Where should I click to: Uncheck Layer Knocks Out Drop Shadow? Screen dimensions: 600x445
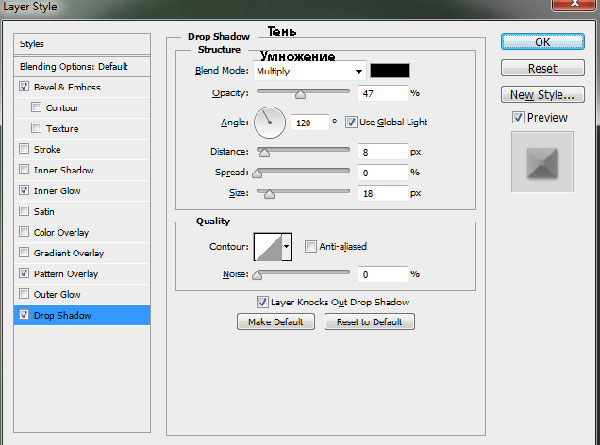(x=262, y=301)
